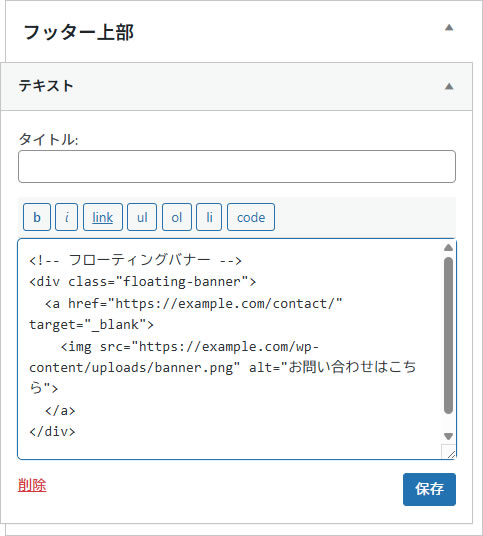
Task: Click the target="_blank" code line
Action: [91, 324]
